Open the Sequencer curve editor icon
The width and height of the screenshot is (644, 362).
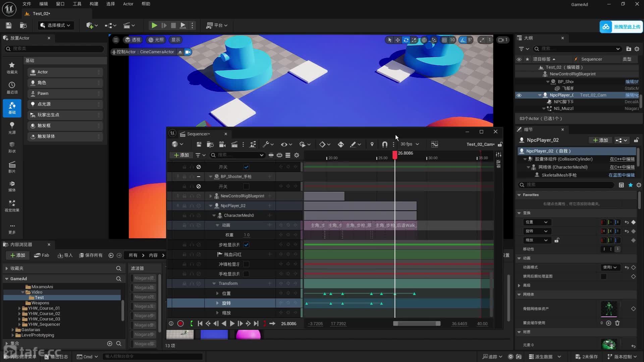pos(434,144)
